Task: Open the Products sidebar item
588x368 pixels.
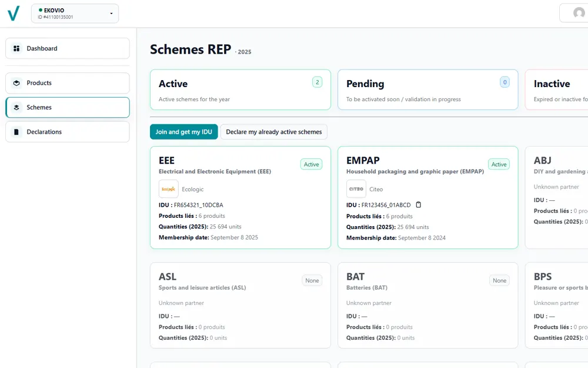Action: click(x=67, y=83)
